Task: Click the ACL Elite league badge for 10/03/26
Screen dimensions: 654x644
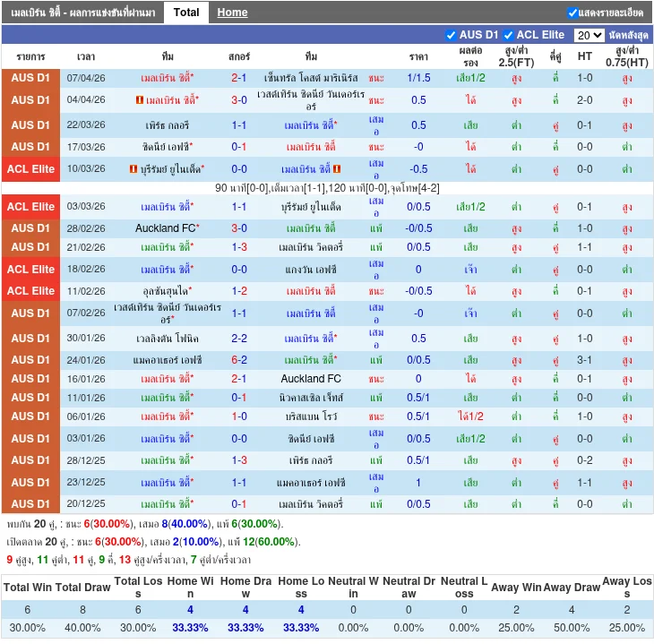Action: pyautogui.click(x=30, y=168)
